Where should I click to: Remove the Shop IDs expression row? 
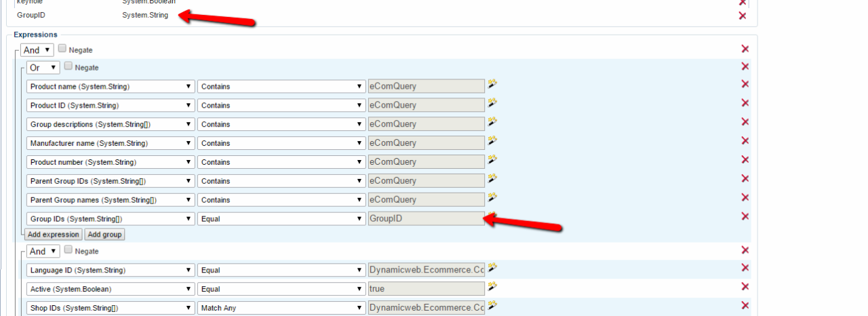[x=745, y=305]
